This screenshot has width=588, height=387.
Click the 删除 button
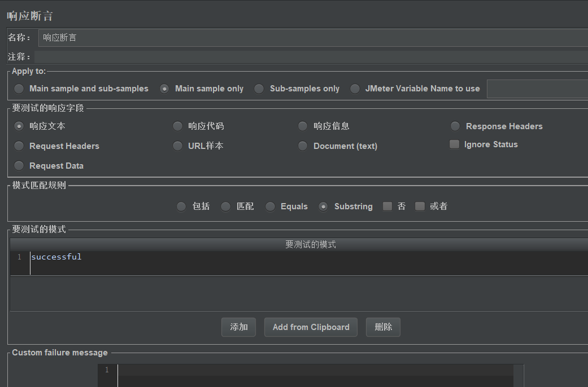click(x=384, y=327)
